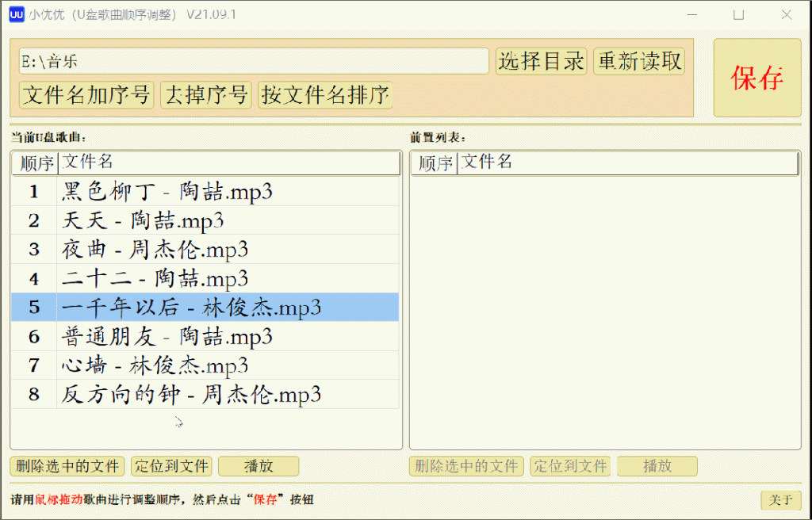
Task: Select 普通朋友 - 陶喆.mp3 row
Action: tap(205, 337)
